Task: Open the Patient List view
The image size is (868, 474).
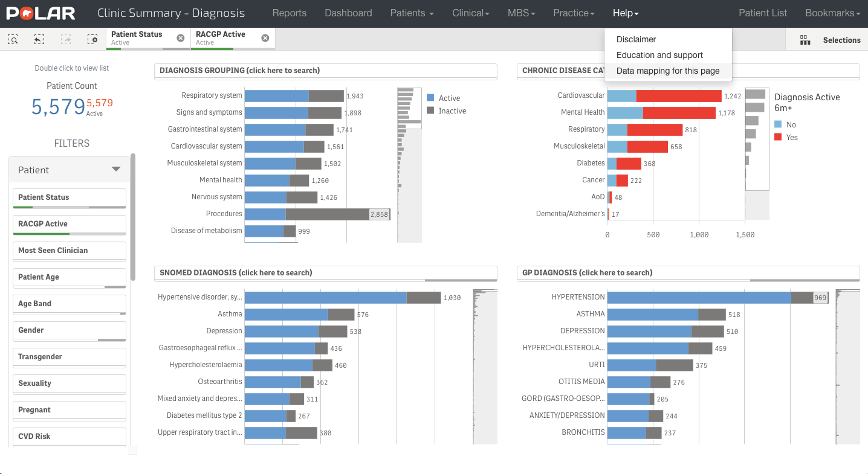Action: (x=762, y=13)
